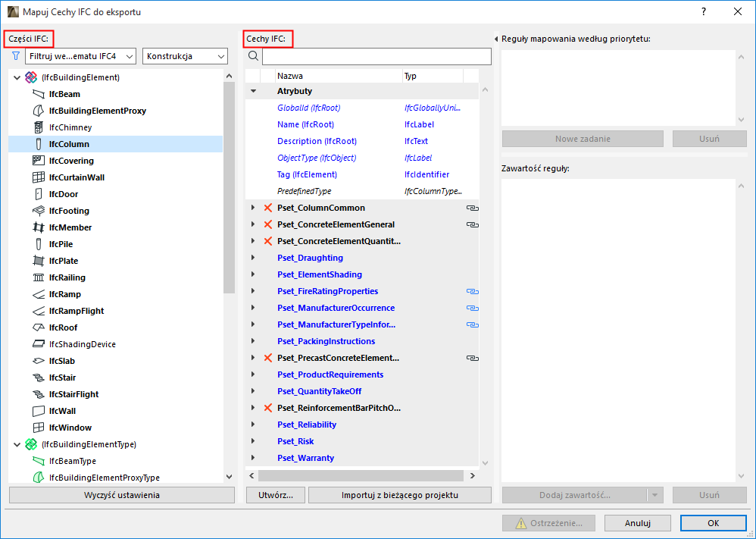Screen dimensions: 756x539
Task: Collapse mapping rules panel arrow
Action: (x=496, y=39)
